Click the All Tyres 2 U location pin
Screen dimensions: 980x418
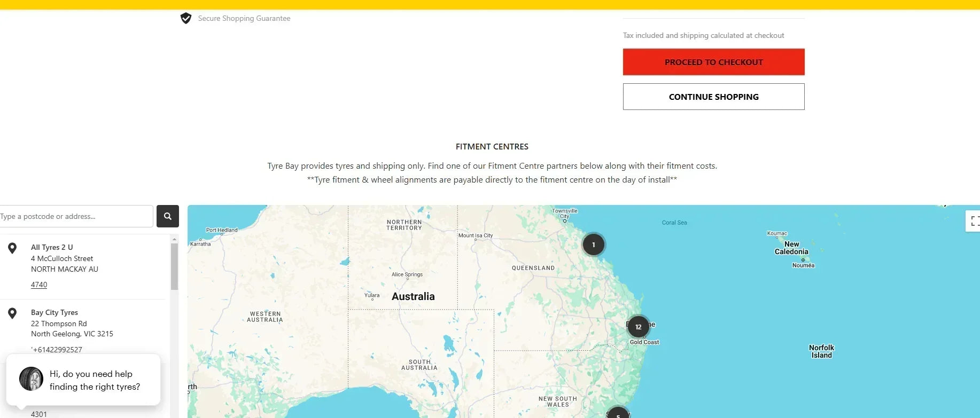point(12,248)
